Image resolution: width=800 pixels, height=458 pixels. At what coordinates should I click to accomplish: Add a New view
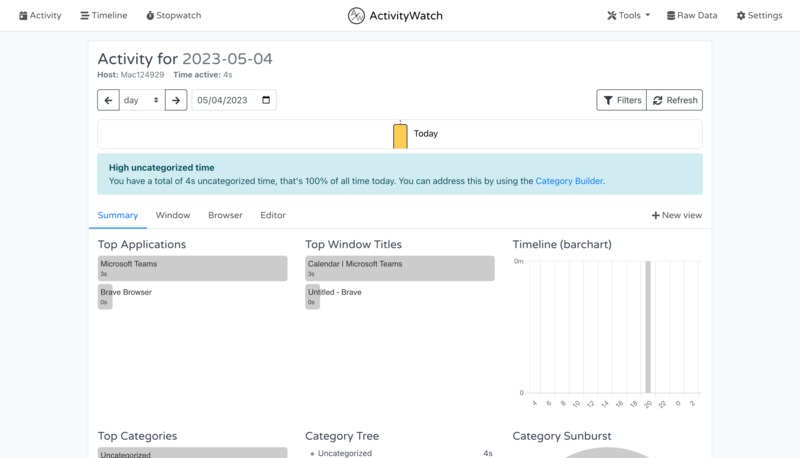pyautogui.click(x=677, y=215)
